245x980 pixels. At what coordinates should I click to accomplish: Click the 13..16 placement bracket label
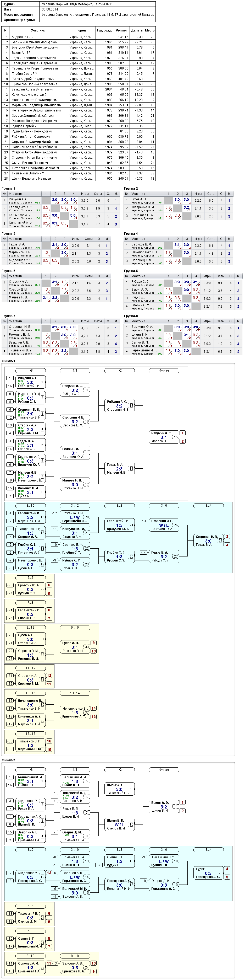click(30, 693)
